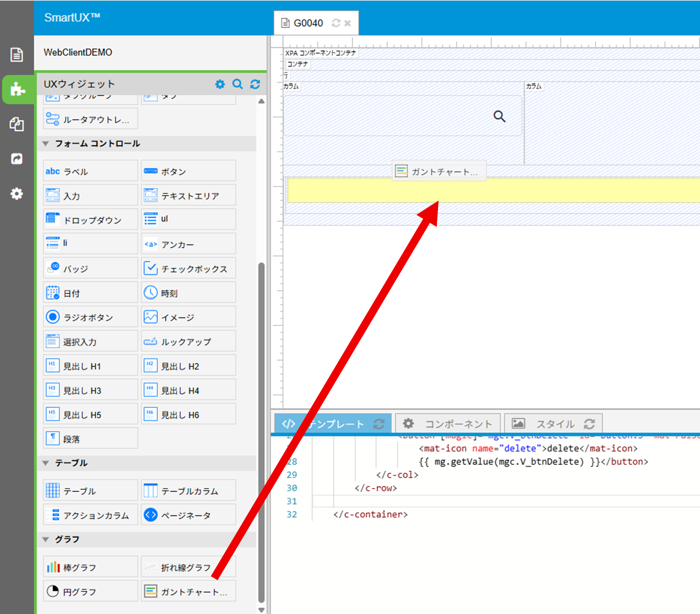The image size is (700, 614).
Task: Collapse the フォーム コントロール section
Action: (x=45, y=143)
